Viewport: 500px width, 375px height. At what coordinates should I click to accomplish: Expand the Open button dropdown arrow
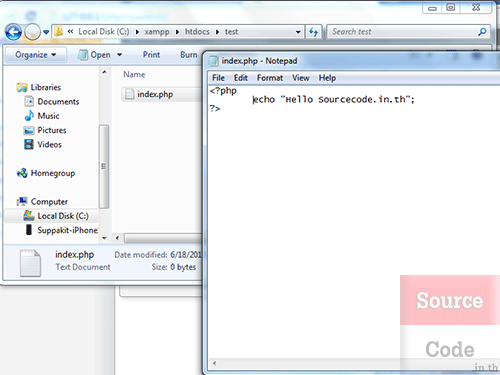pos(119,55)
